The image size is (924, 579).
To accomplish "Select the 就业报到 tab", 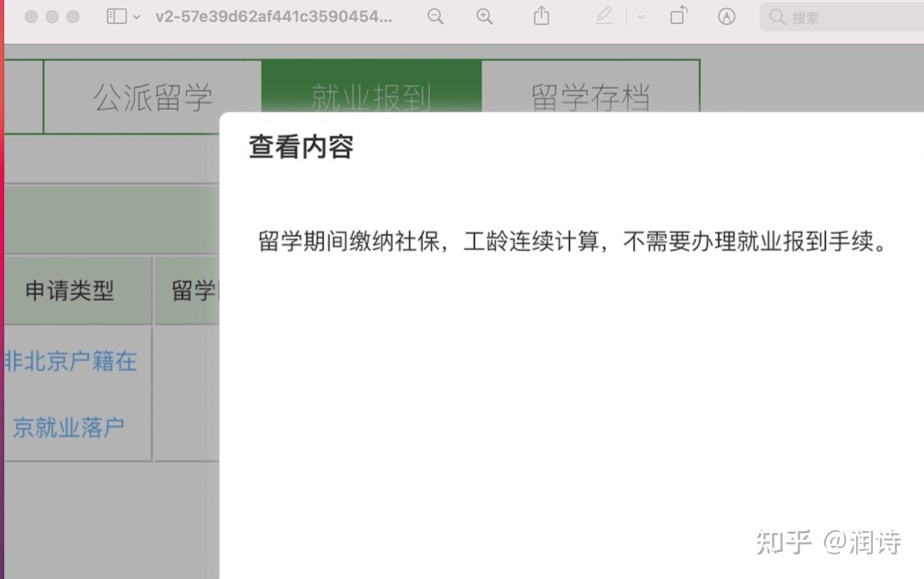I will coord(371,87).
